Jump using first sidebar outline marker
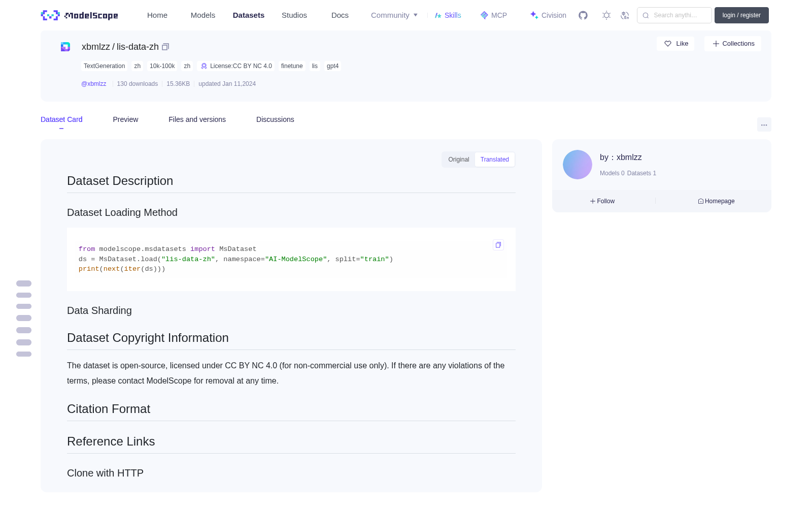812x508 pixels. point(24,283)
